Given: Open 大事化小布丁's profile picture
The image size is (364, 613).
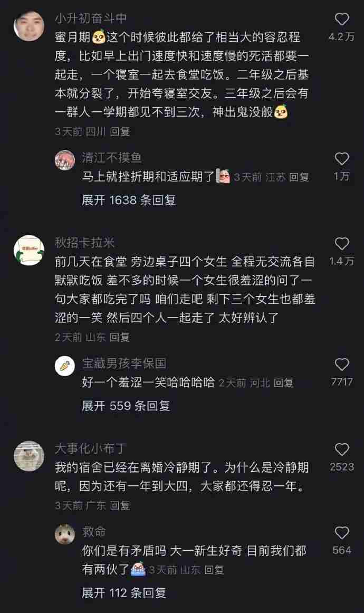Looking at the screenshot, I should 29,456.
